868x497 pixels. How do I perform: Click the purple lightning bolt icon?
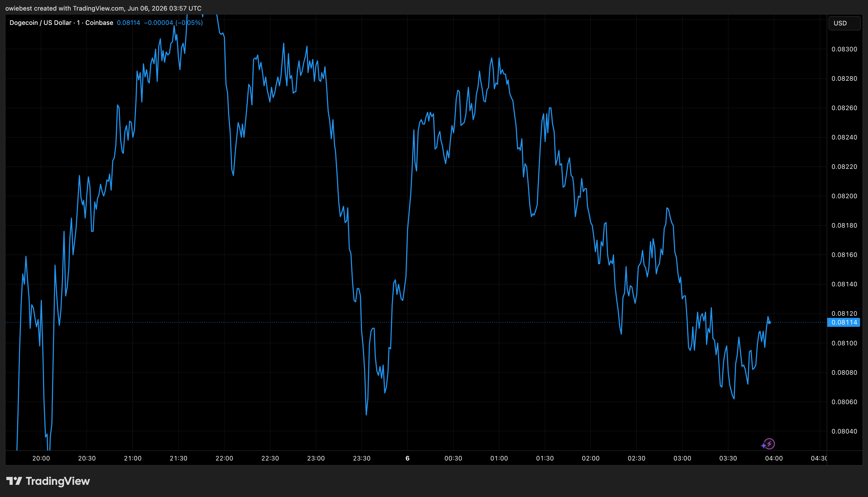coord(768,444)
